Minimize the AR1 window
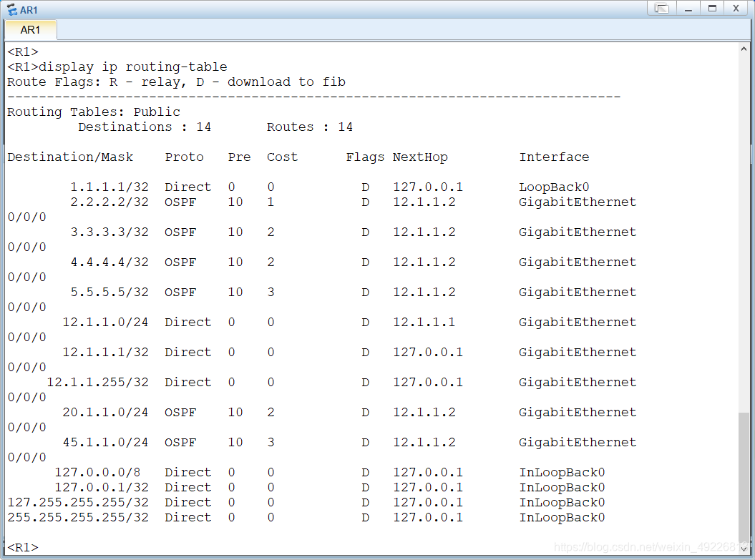Viewport: 755px width, 560px height. pyautogui.click(x=688, y=8)
